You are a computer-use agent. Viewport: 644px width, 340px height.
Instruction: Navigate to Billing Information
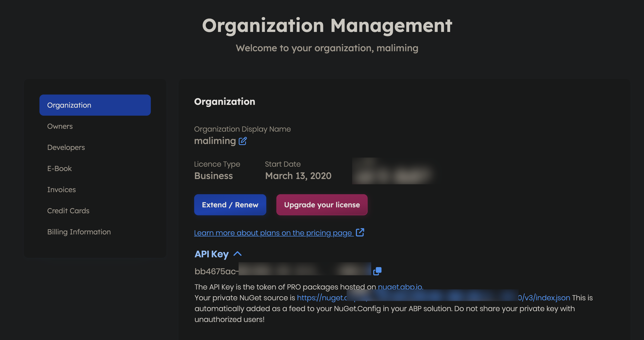(x=79, y=232)
